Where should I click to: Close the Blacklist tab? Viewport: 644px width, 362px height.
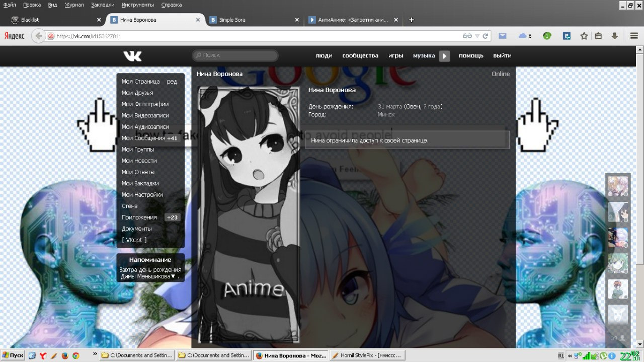(99, 20)
